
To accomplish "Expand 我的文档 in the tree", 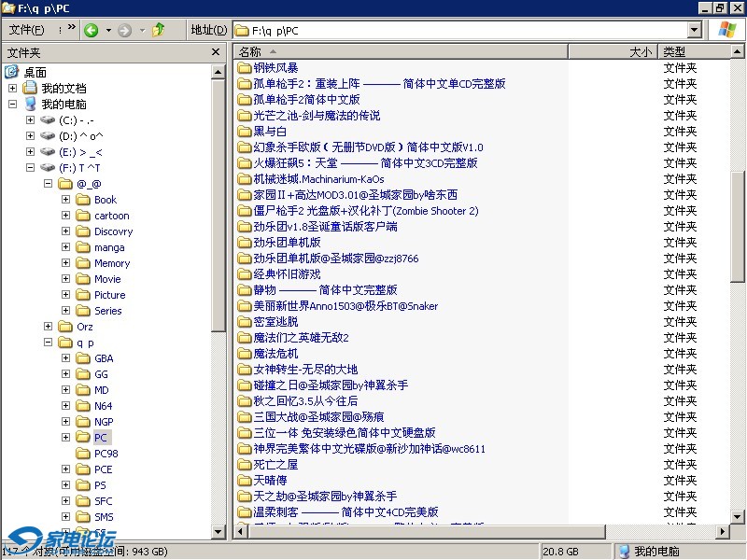I will click(x=12, y=88).
